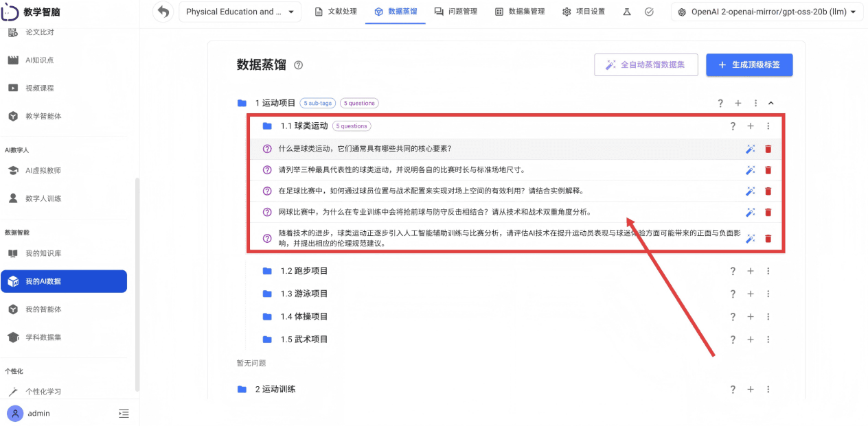Click the 生成顶级标签 button
The image size is (868, 426).
(749, 64)
